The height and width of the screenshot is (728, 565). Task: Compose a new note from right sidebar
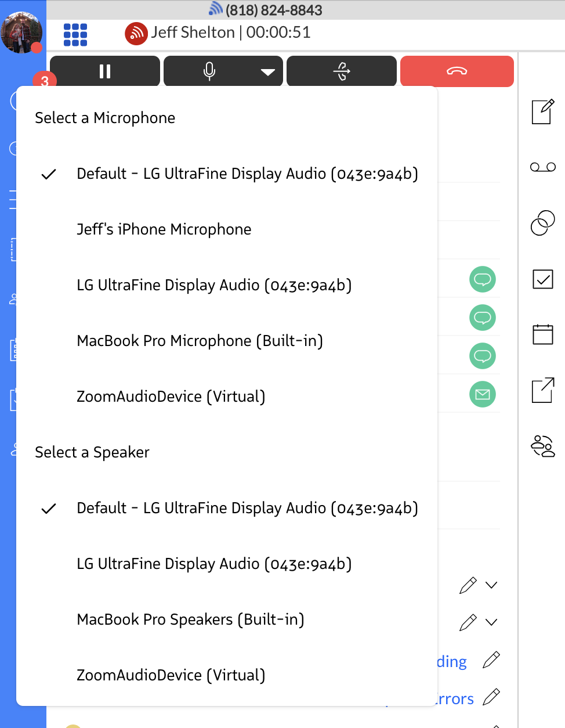(542, 111)
